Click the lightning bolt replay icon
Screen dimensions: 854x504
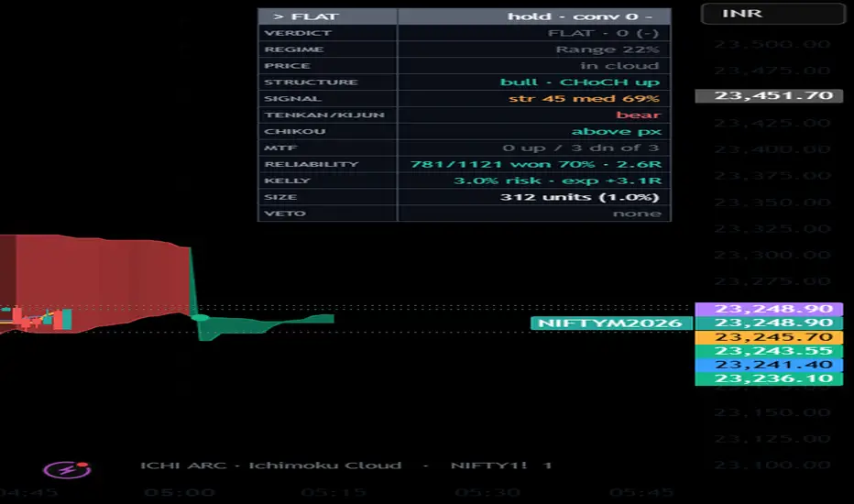pyautogui.click(x=67, y=469)
